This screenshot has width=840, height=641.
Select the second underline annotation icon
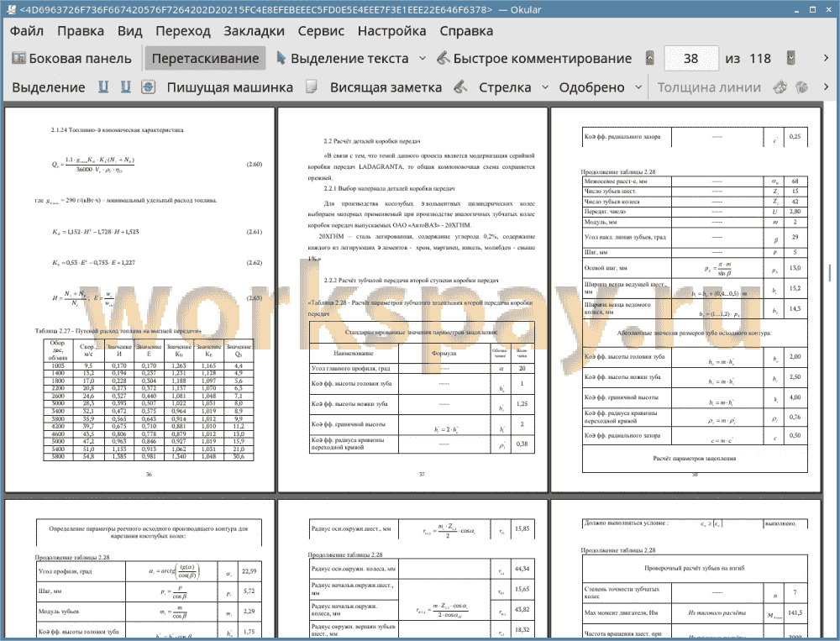(x=125, y=87)
